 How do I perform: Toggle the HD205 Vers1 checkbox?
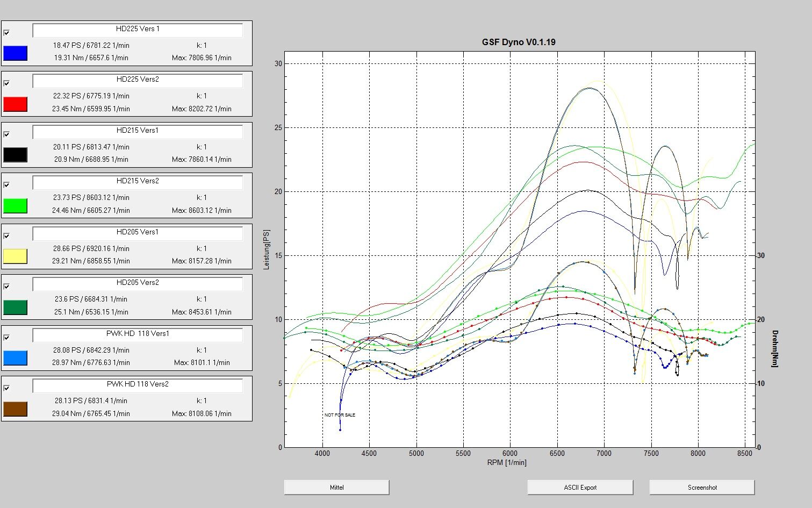coord(6,236)
